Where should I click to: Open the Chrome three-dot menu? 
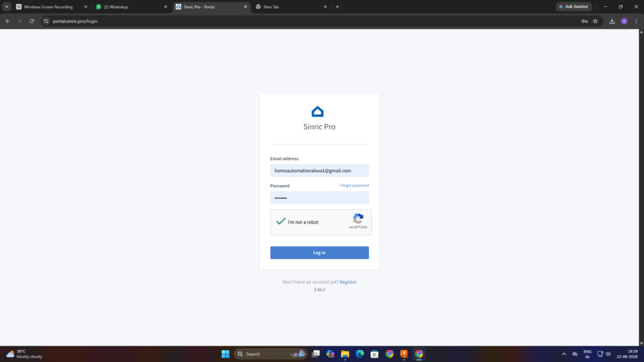coord(636,21)
